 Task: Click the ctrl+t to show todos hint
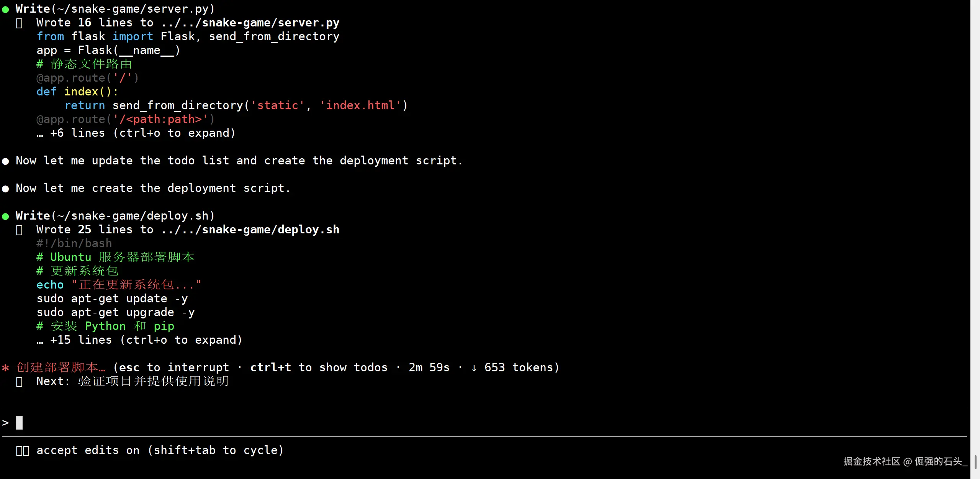319,367
